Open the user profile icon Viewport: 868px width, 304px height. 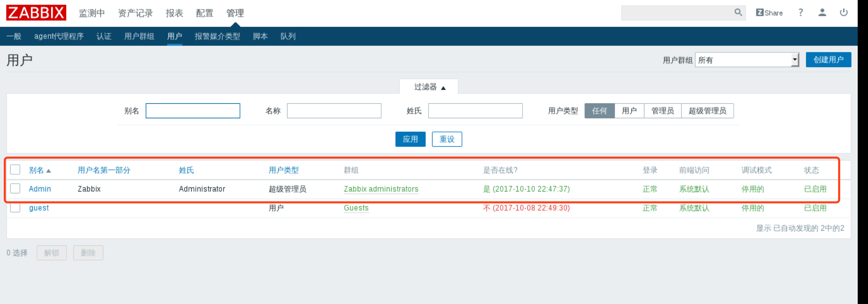[x=822, y=13]
